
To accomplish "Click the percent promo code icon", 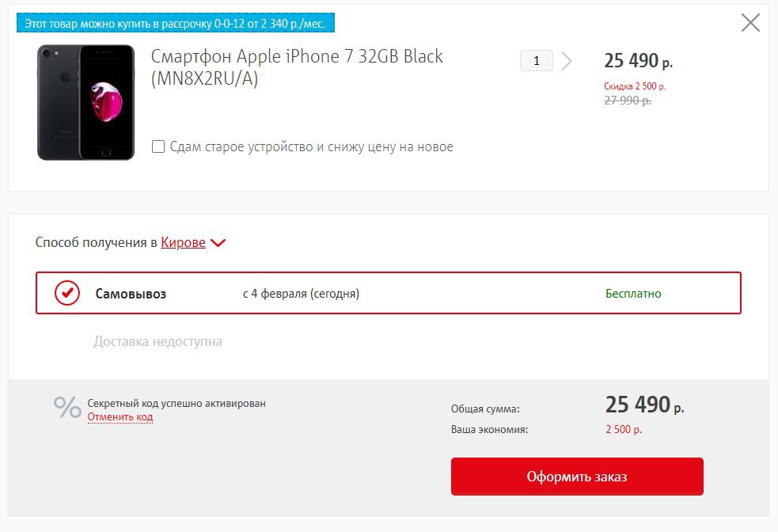I will click(x=67, y=407).
